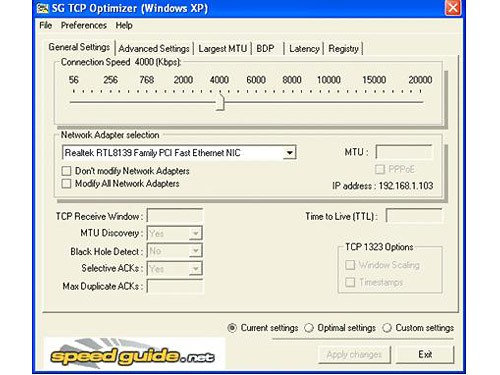Open the Selective ACKs dropdown
The image size is (500, 375).
point(195,268)
